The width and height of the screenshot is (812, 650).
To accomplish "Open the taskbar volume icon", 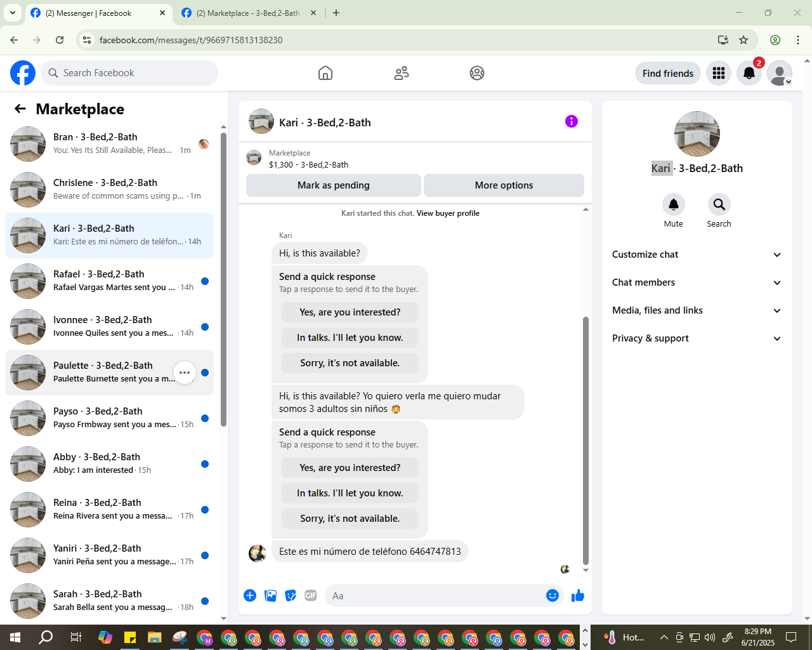I will pos(710,637).
